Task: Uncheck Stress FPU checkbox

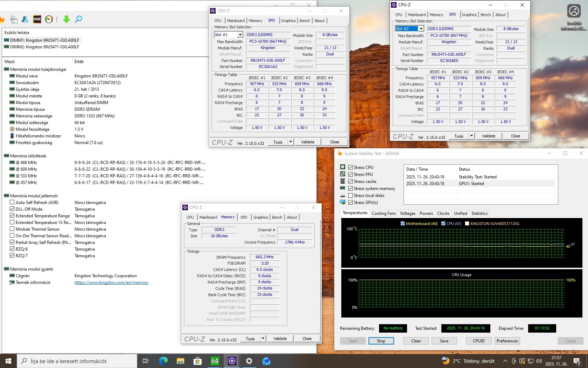Action: click(x=350, y=174)
